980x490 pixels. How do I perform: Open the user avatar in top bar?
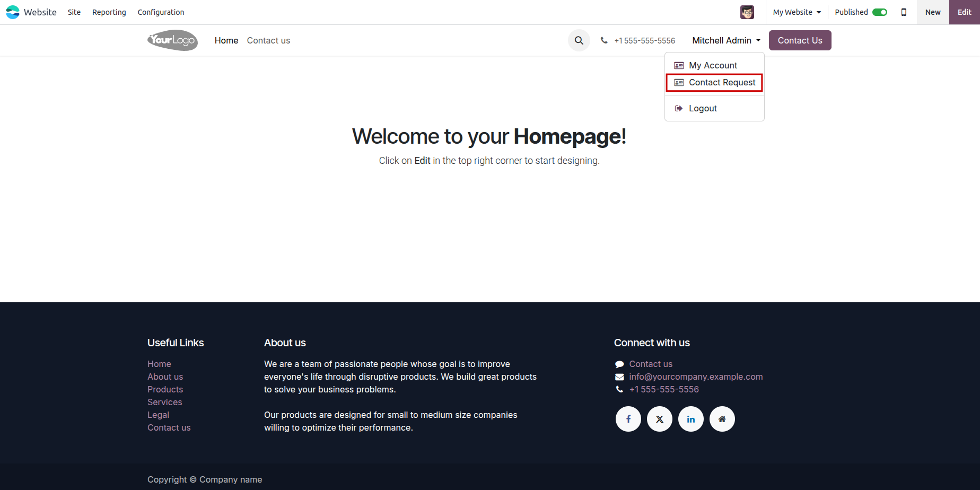click(747, 12)
